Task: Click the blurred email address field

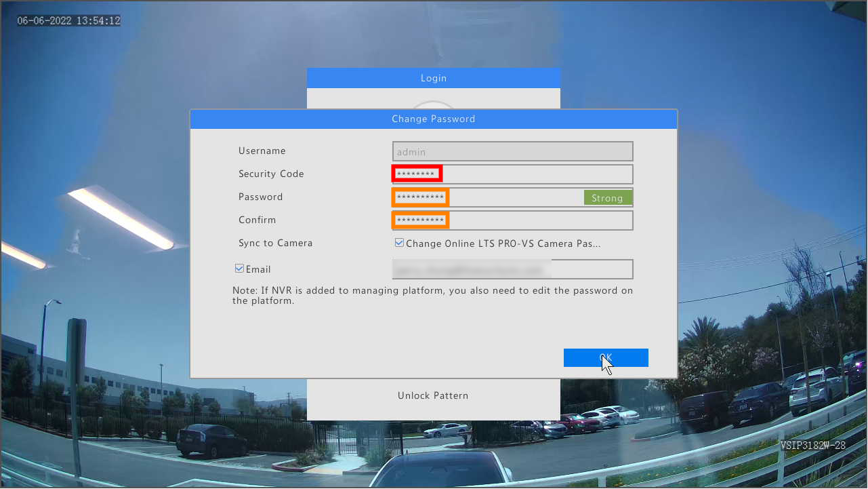Action: (512, 269)
